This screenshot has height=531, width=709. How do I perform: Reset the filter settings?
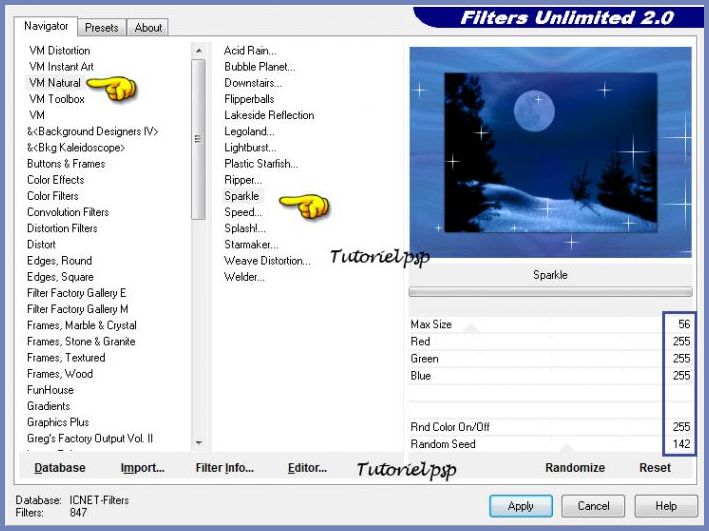655,468
